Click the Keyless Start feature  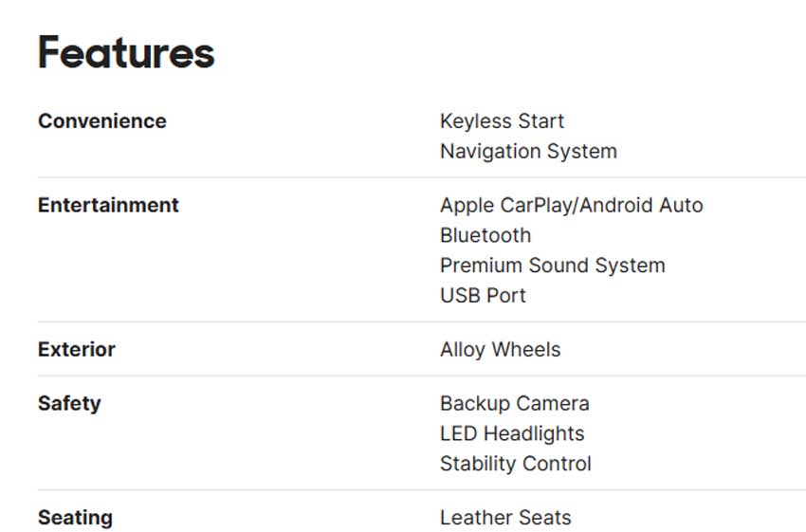coord(502,121)
